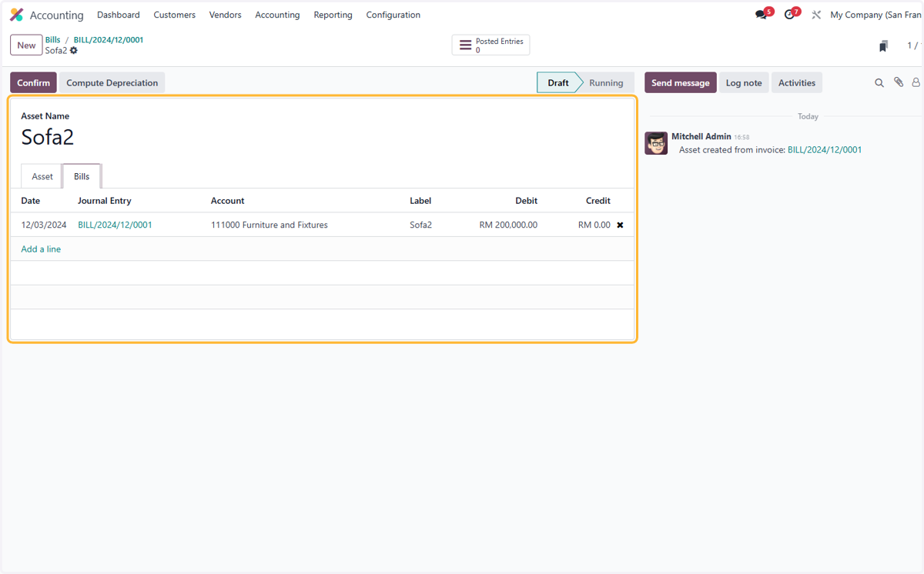Screen dimensions: 924x574
Task: Open the Posted Entries stat button
Action: tap(490, 45)
